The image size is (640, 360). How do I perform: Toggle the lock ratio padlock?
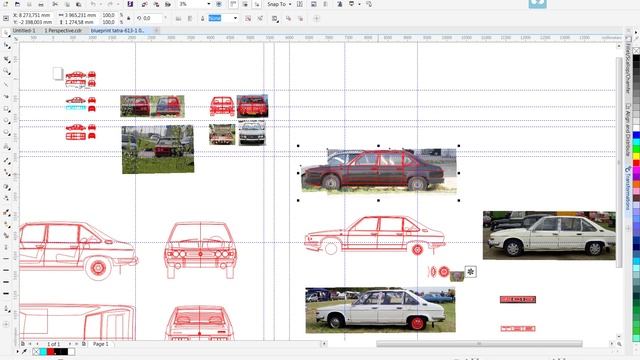[129, 18]
